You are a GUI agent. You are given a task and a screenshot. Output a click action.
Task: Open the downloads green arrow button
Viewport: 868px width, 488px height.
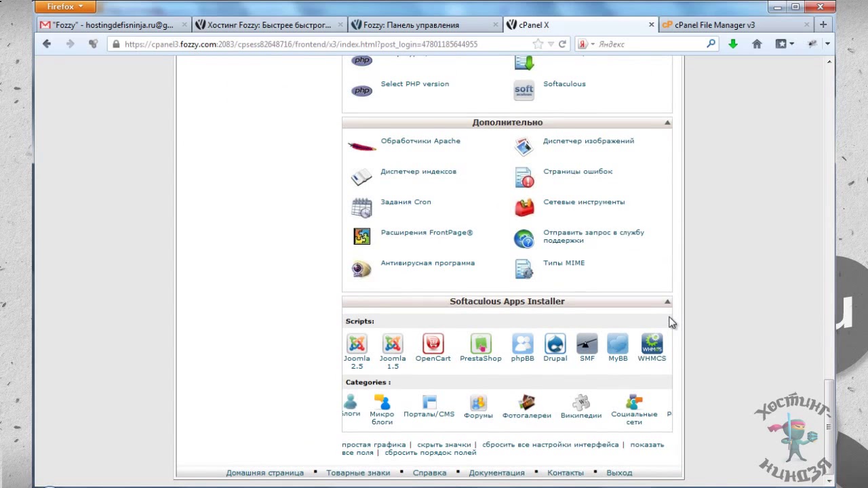point(733,44)
